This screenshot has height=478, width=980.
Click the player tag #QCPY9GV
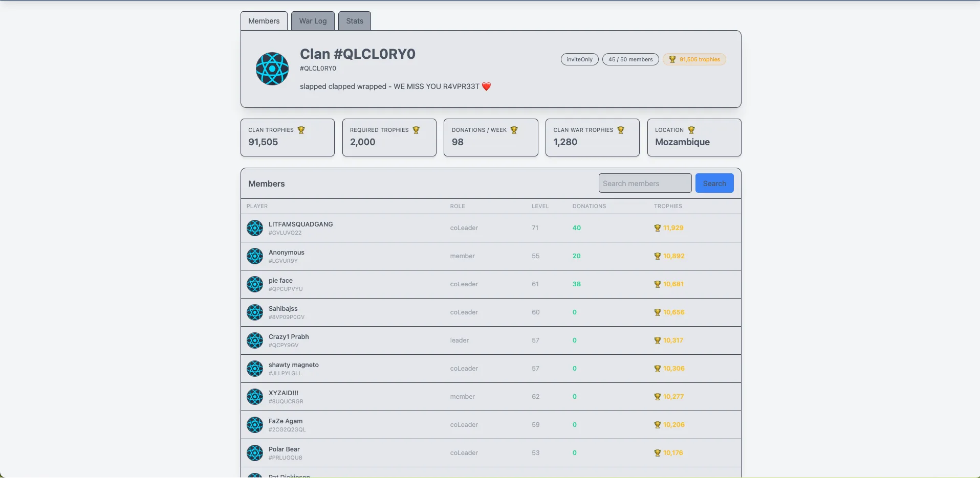tap(284, 345)
